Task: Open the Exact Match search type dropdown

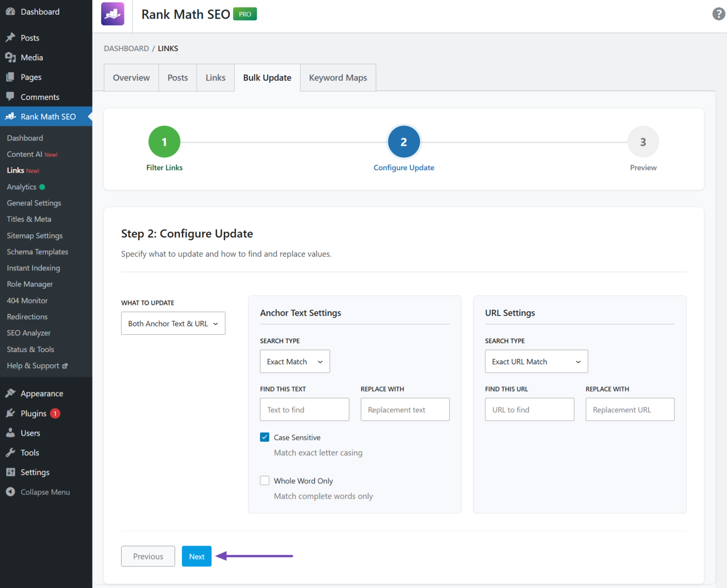Action: [x=294, y=362]
